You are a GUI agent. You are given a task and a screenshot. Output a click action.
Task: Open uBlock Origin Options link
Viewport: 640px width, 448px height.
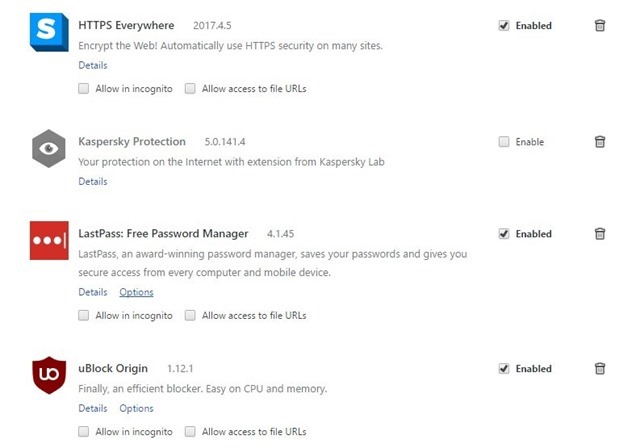click(136, 409)
